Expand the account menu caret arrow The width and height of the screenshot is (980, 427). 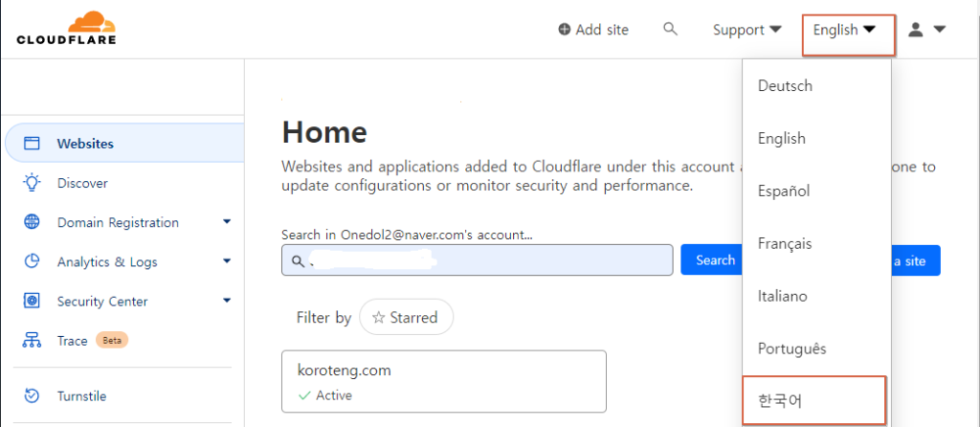(939, 30)
